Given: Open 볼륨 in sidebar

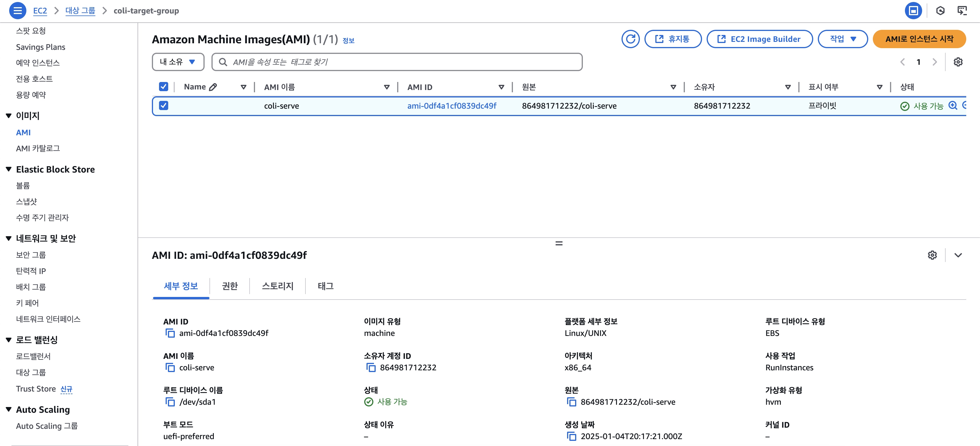Looking at the screenshot, I should 23,185.
